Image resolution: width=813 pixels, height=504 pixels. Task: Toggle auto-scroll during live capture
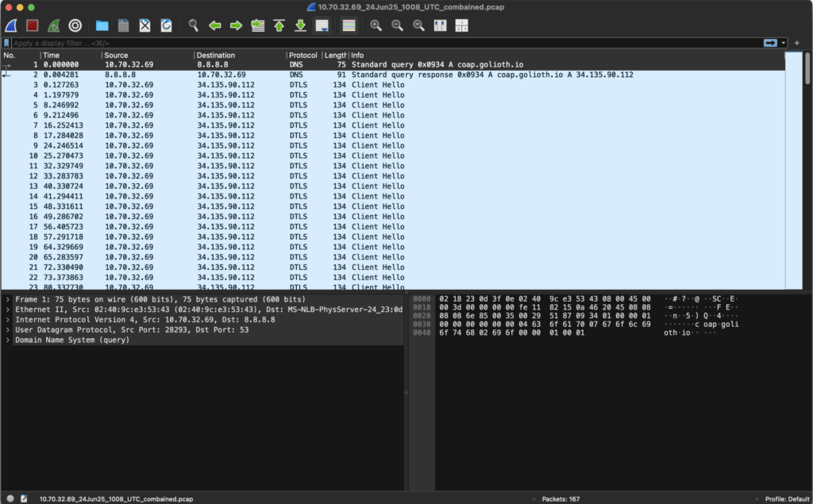(322, 25)
